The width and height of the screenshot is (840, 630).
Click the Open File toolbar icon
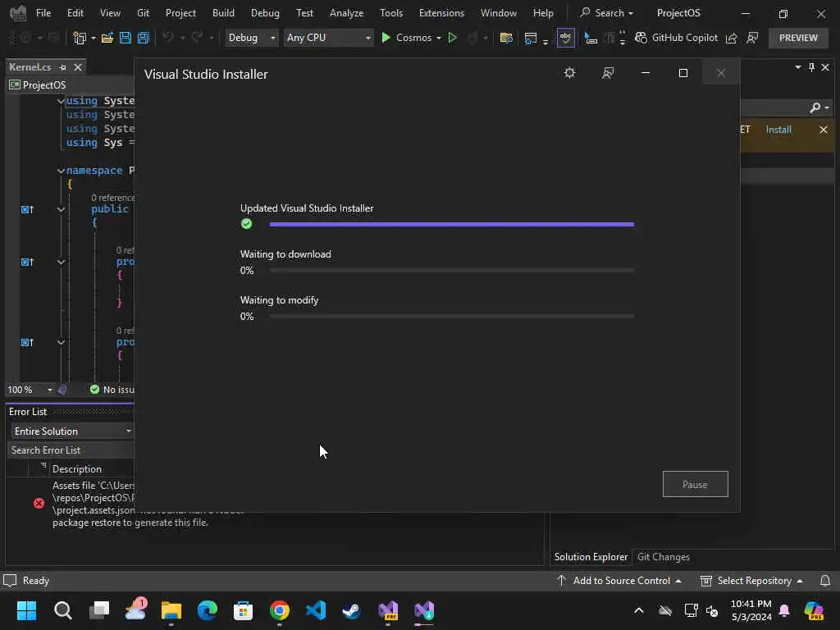[107, 38]
